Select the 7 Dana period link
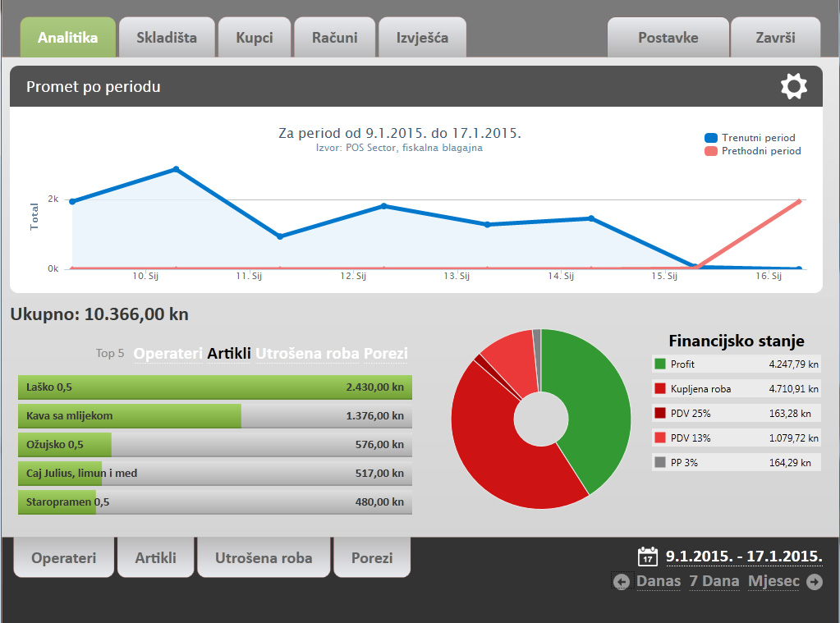This screenshot has width=840, height=623. (x=714, y=581)
